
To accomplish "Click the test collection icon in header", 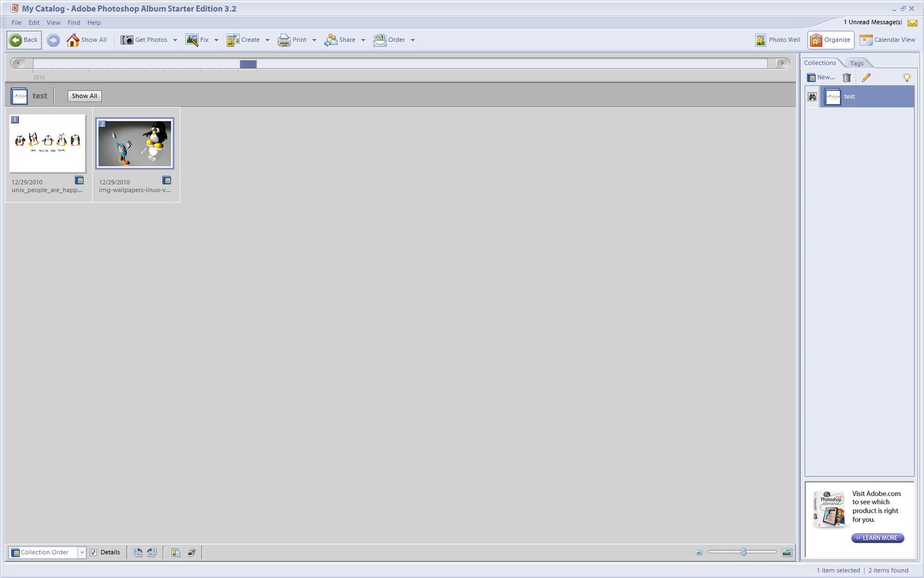I will click(x=19, y=96).
